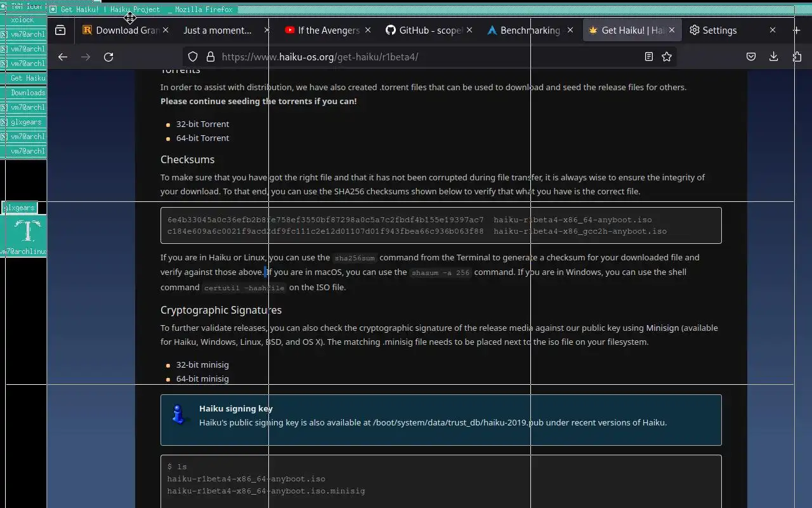Viewport: 812px width, 508px height.
Task: Click the sha256sum command text
Action: click(x=355, y=258)
